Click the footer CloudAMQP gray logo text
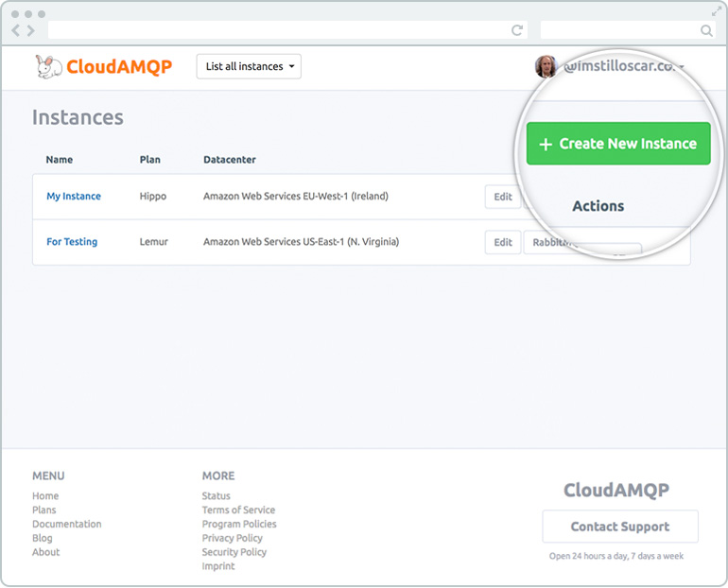728x588 pixels. [616, 490]
